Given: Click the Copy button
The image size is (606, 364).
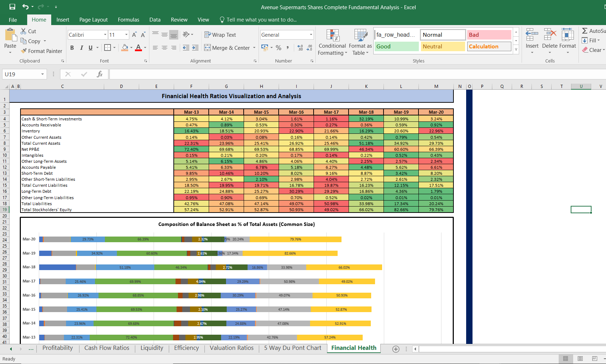Looking at the screenshot, I should tap(31, 41).
